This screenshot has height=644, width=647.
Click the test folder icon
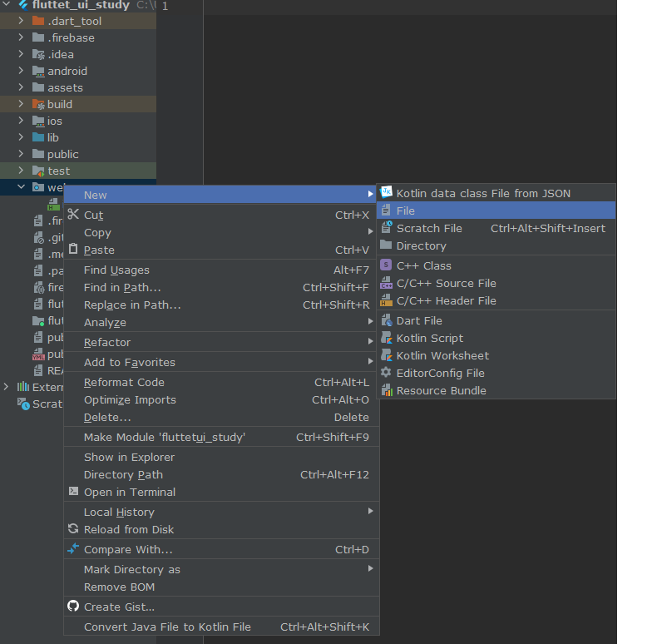(x=38, y=171)
